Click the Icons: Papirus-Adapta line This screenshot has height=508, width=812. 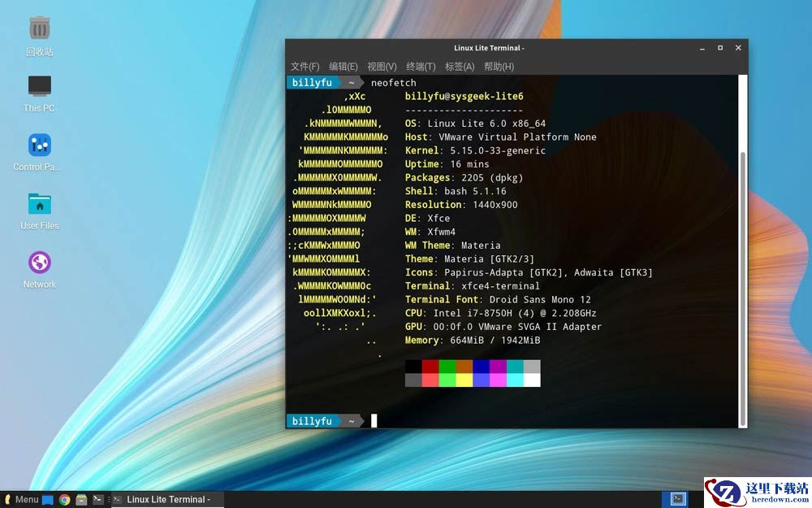pos(529,272)
